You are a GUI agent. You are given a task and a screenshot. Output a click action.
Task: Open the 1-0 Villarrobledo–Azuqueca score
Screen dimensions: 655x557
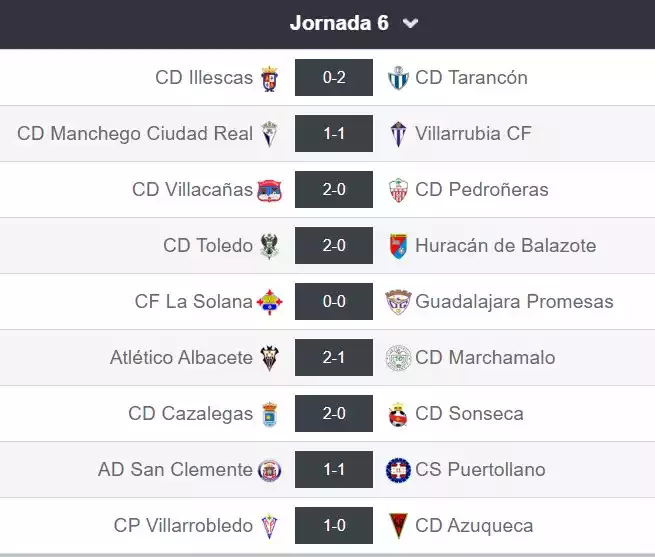pyautogui.click(x=334, y=526)
